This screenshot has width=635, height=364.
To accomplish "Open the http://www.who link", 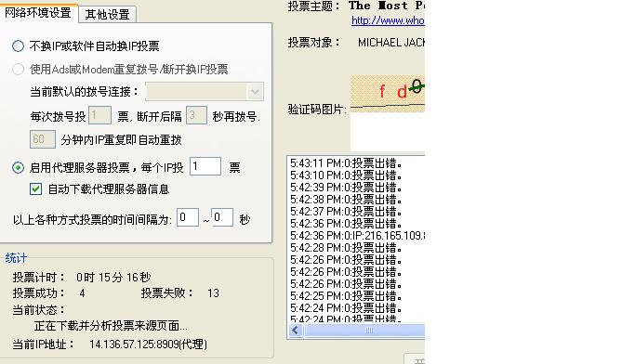I will (x=388, y=20).
